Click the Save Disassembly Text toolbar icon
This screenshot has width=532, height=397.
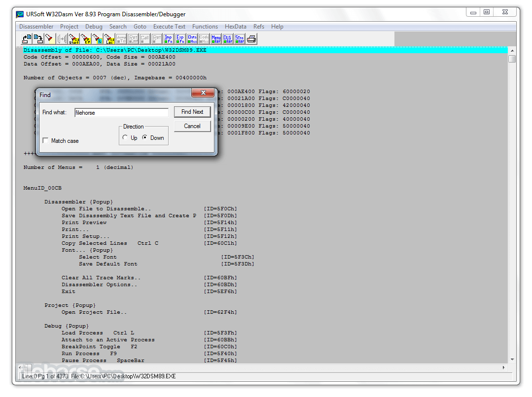click(x=38, y=39)
